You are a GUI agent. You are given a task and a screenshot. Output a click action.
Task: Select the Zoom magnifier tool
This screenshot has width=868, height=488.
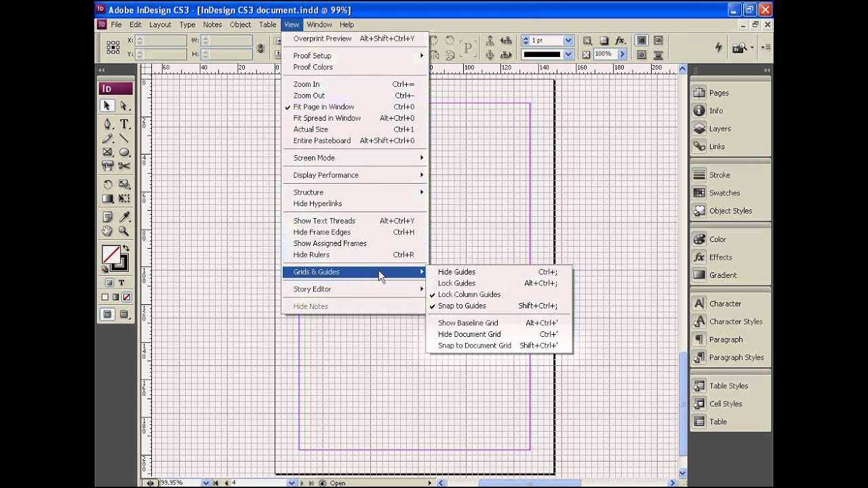(124, 231)
